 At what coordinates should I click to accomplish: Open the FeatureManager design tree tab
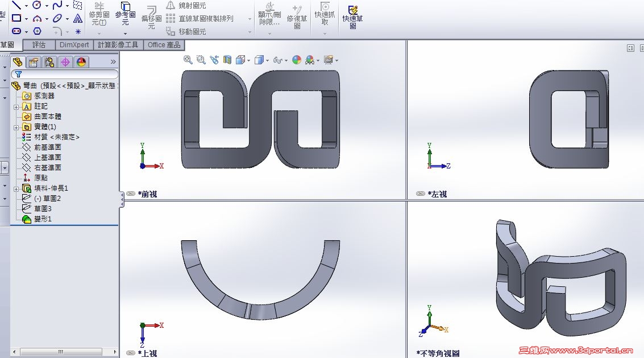(18, 62)
